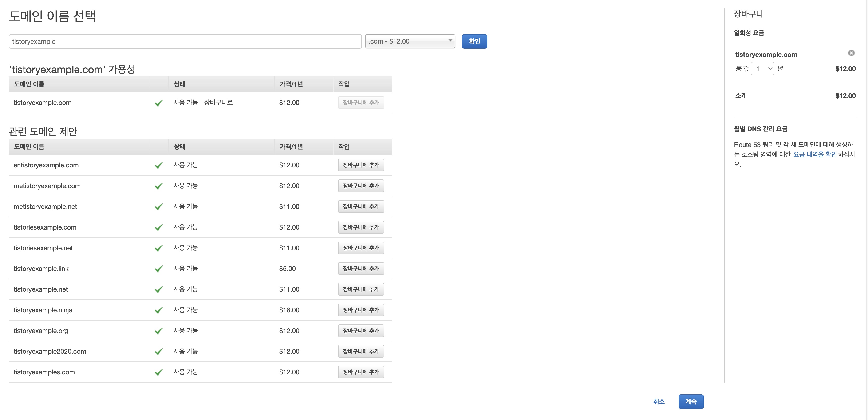Open the registration years dropdown
The width and height of the screenshot is (868, 420).
pos(762,69)
